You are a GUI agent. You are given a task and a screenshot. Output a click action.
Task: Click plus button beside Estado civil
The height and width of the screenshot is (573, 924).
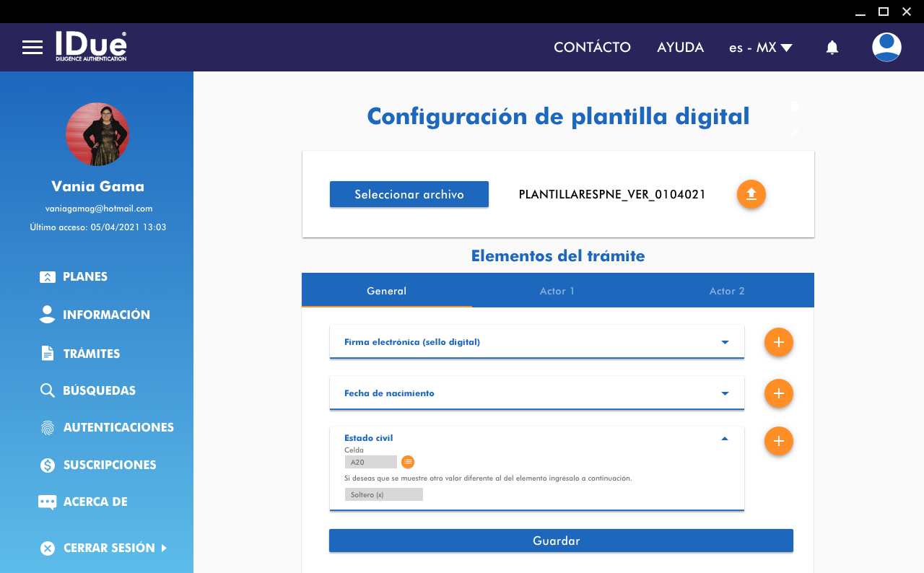pyautogui.click(x=778, y=441)
